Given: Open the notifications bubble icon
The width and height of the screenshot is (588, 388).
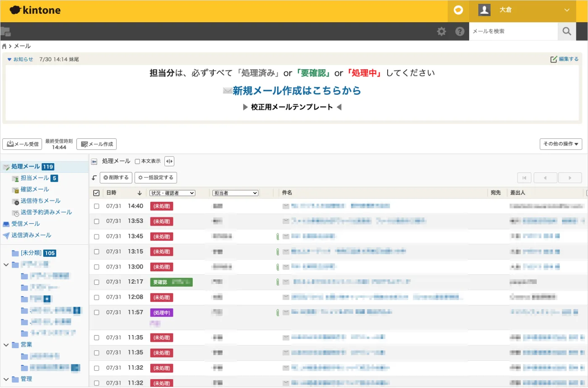Looking at the screenshot, I should pyautogui.click(x=458, y=10).
